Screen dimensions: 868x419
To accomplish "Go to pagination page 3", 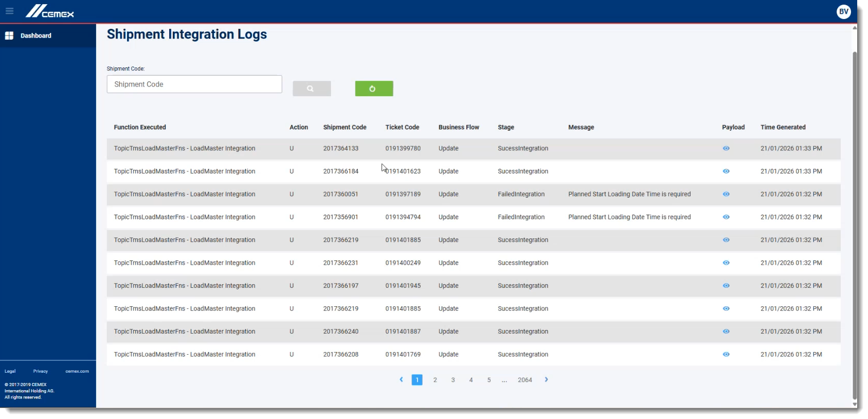I will click(x=453, y=380).
